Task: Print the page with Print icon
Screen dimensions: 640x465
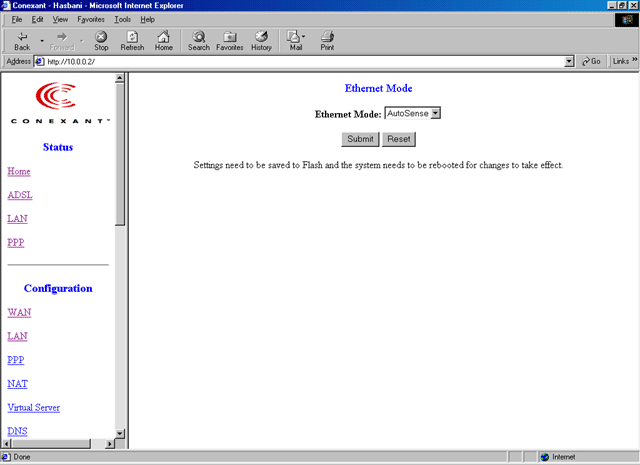Action: pos(327,40)
